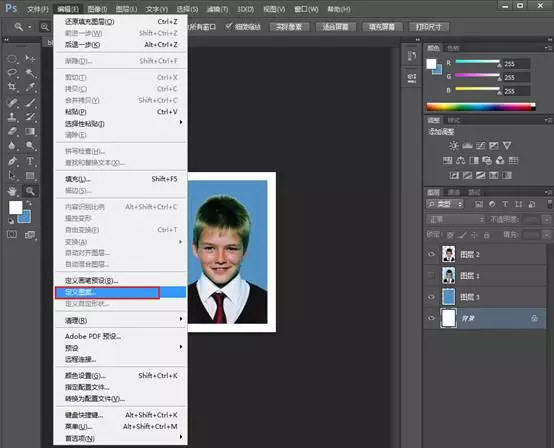Select the Pen tool
Screen dimensions: 554x448
click(x=12, y=161)
